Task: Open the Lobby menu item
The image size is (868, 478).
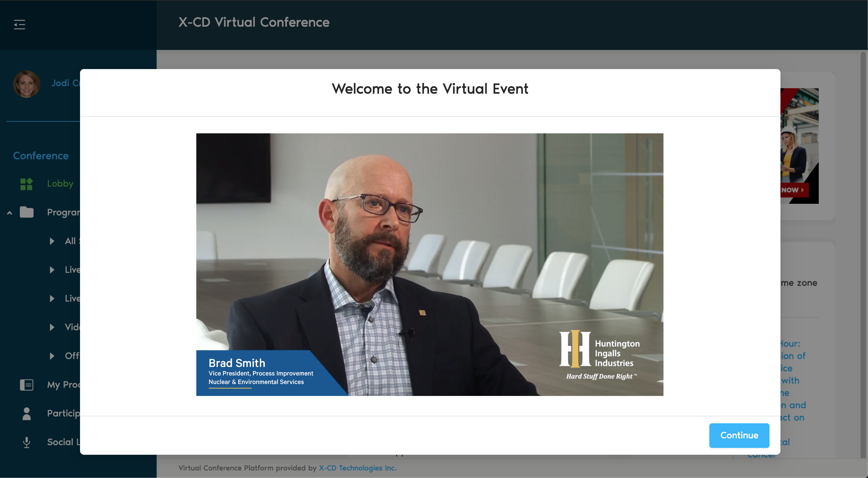Action: [x=60, y=184]
